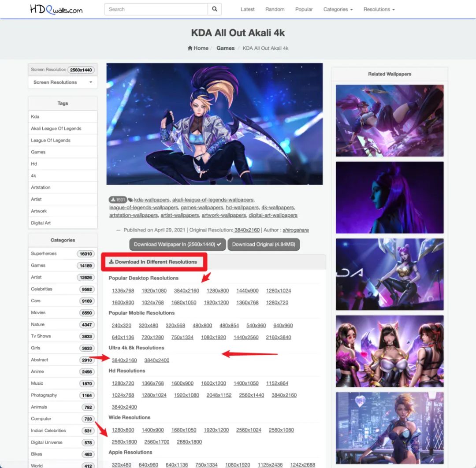Click the digital-art-wallpapers tag link
Image resolution: width=476 pixels, height=468 pixels.
[x=273, y=215]
